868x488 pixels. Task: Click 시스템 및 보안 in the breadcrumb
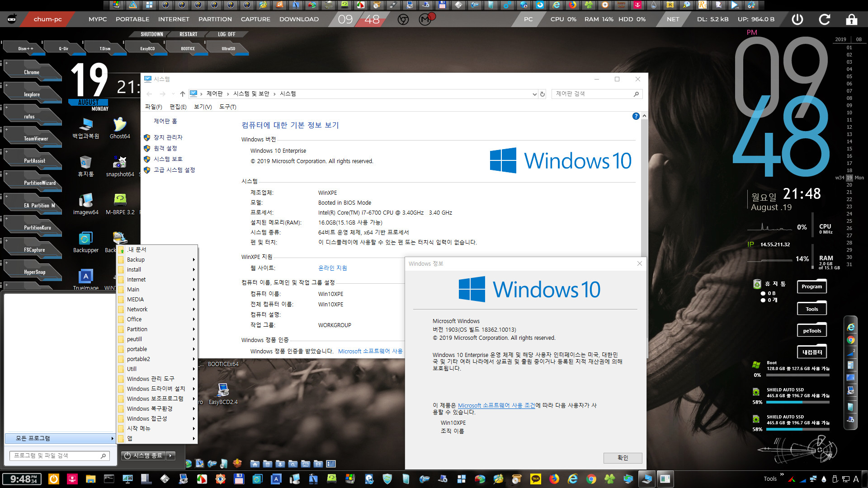click(x=251, y=94)
